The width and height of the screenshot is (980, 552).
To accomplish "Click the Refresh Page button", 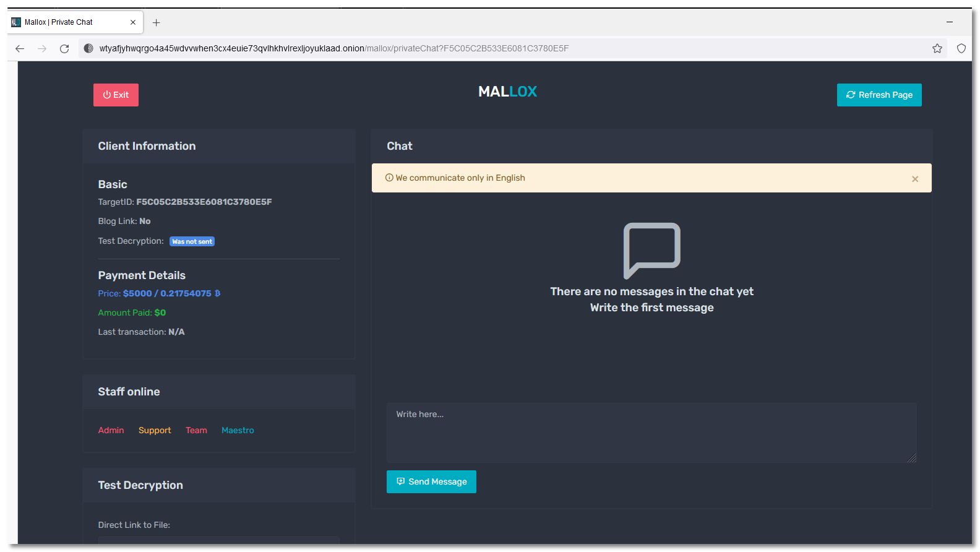I will pyautogui.click(x=879, y=95).
